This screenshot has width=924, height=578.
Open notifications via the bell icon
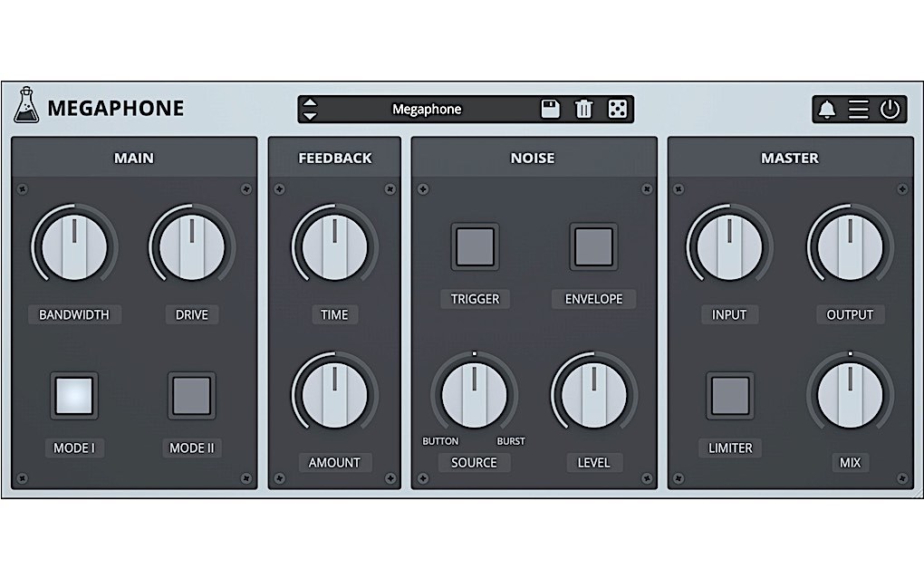click(x=826, y=109)
